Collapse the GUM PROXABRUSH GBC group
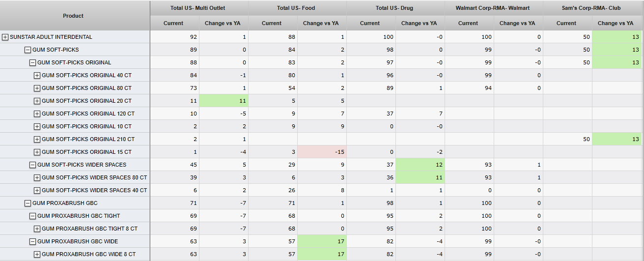Image resolution: width=644 pixels, height=261 pixels. click(28, 203)
